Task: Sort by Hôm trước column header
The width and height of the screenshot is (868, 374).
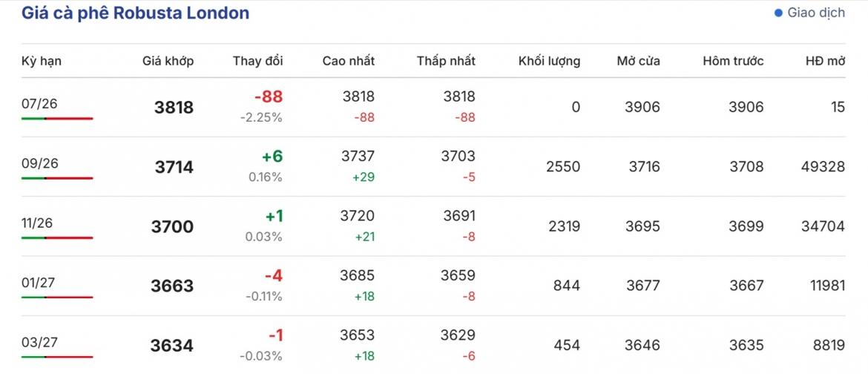Action: tap(734, 61)
